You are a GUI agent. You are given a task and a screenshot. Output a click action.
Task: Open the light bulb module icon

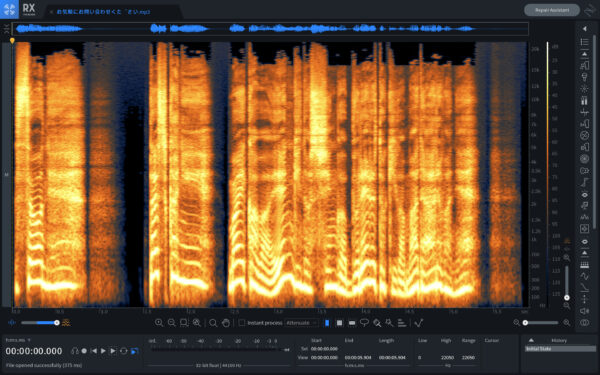(584, 77)
